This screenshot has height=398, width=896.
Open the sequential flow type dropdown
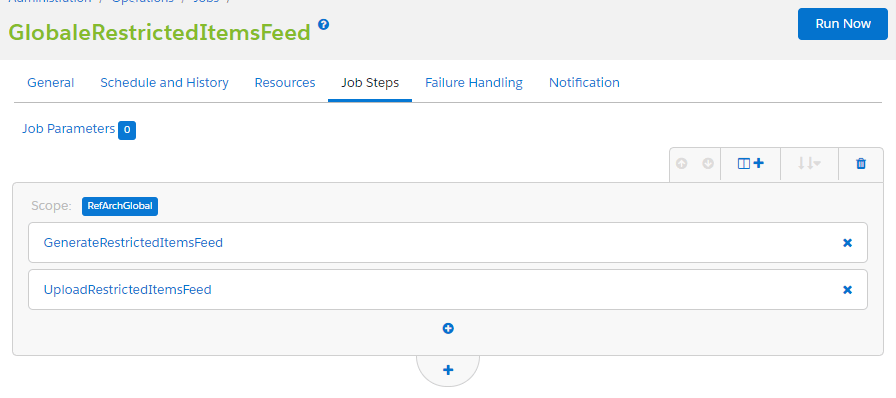pyautogui.click(x=809, y=164)
